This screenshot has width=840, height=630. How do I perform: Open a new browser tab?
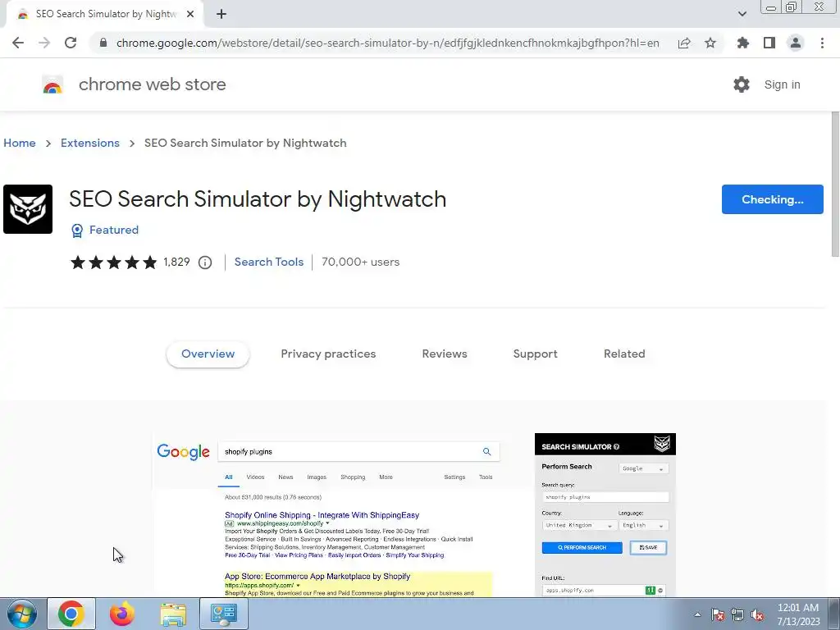pyautogui.click(x=221, y=15)
